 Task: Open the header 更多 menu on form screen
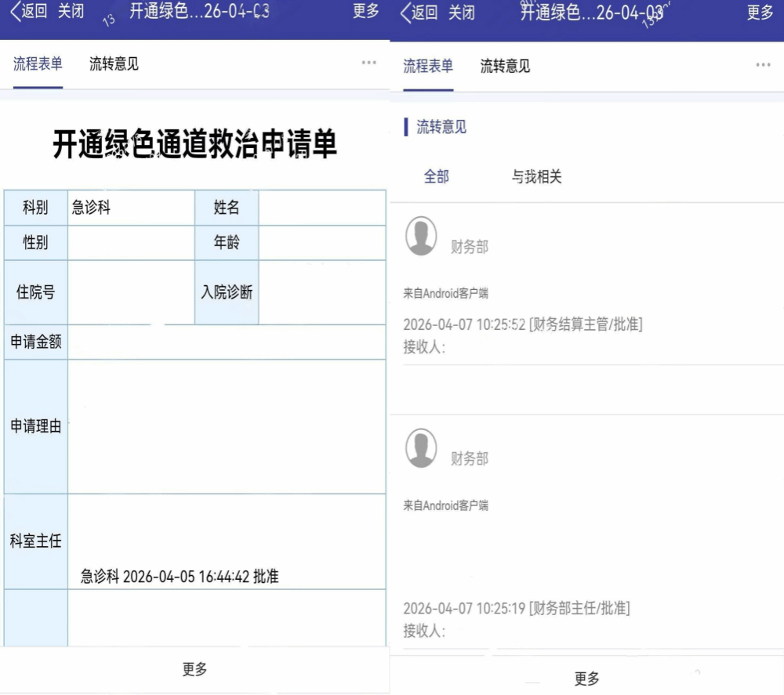pos(366,12)
